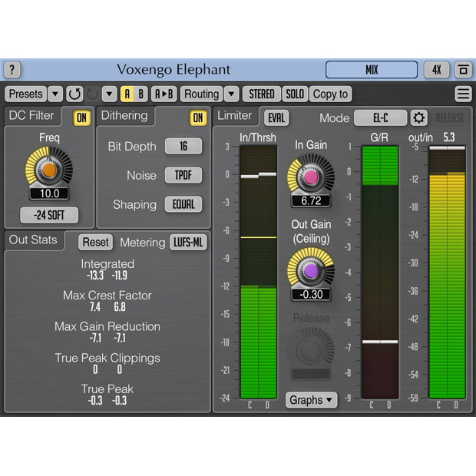Open limiter mode settings gear icon
Viewport: 476px width, 476px height.
point(419,117)
